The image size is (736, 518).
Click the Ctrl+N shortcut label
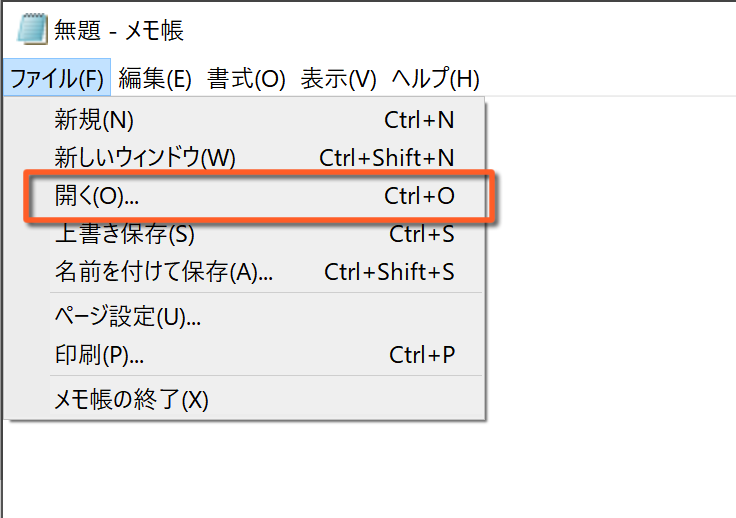click(x=419, y=120)
